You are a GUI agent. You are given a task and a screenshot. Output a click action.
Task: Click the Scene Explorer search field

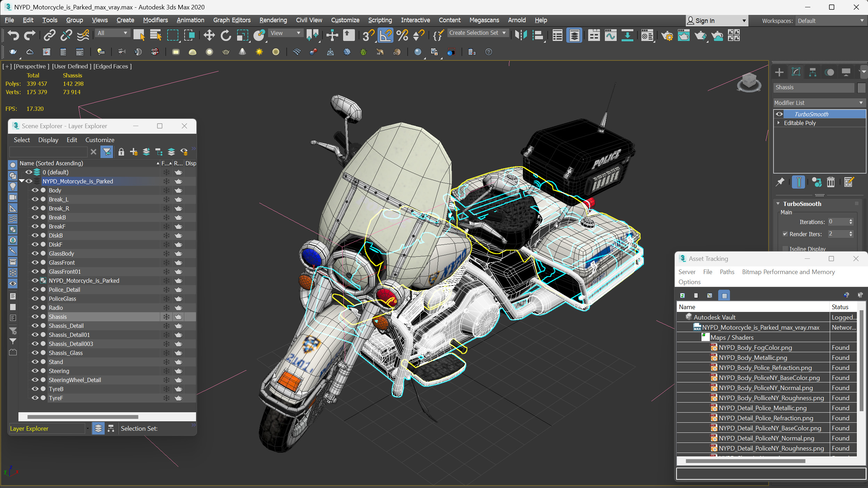49,152
